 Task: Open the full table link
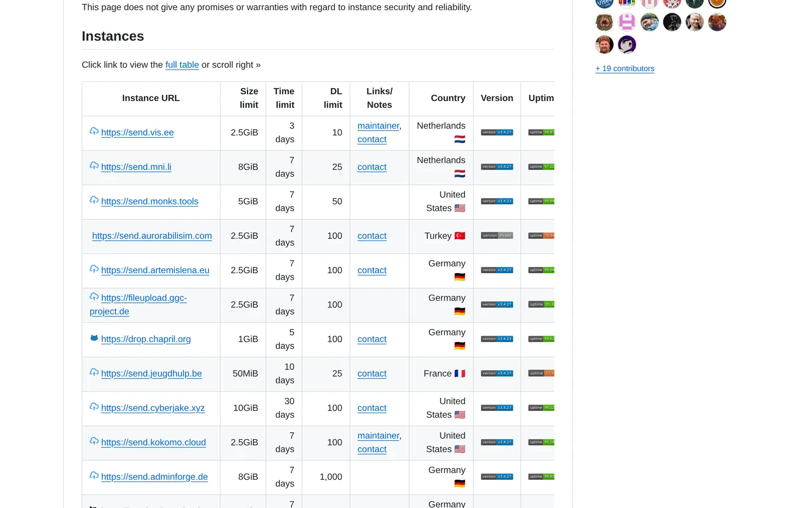coord(182,65)
